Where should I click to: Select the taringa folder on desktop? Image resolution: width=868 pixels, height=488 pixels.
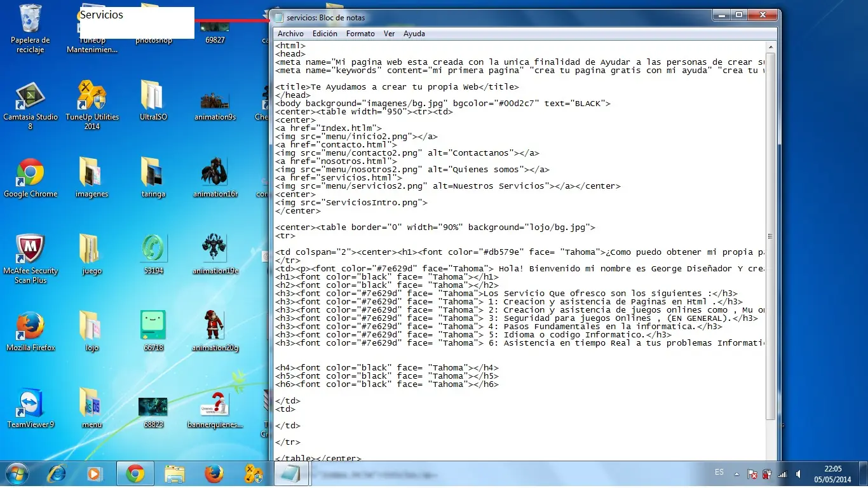click(153, 179)
